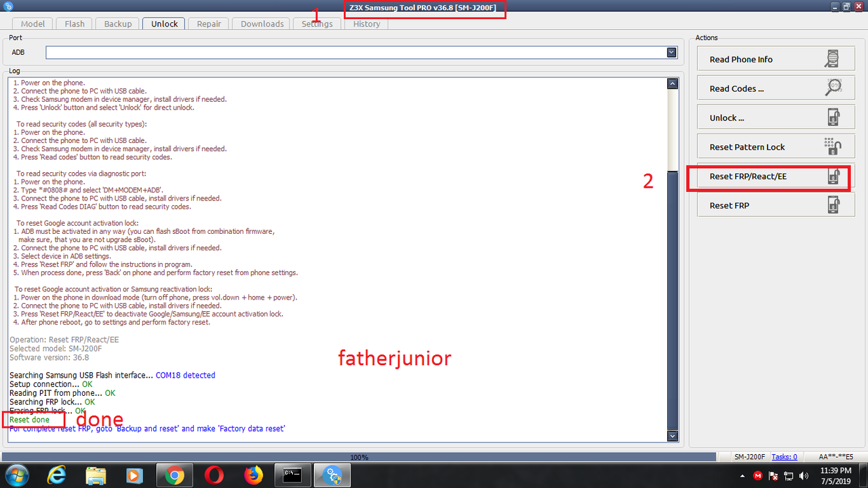Click the log scrollbar down arrow

(673, 436)
